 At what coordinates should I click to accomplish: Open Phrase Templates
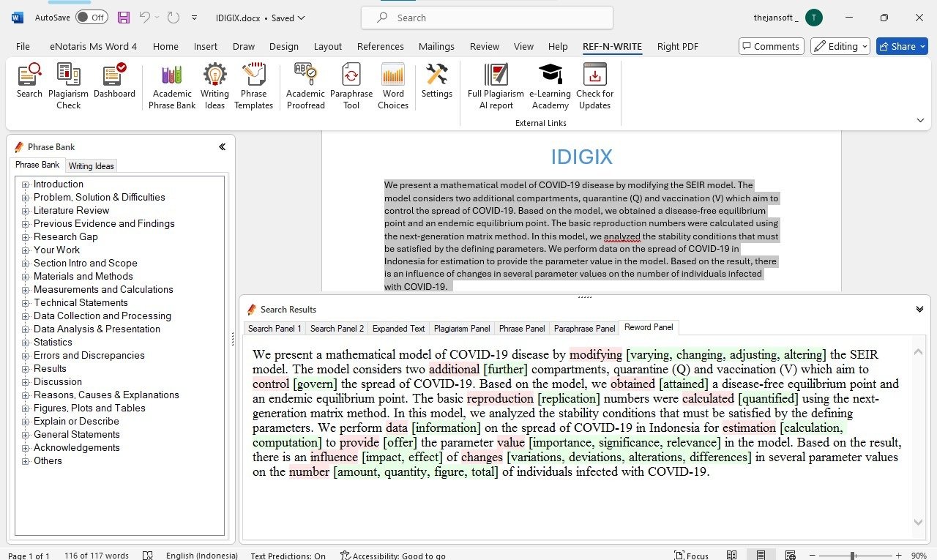pos(253,86)
